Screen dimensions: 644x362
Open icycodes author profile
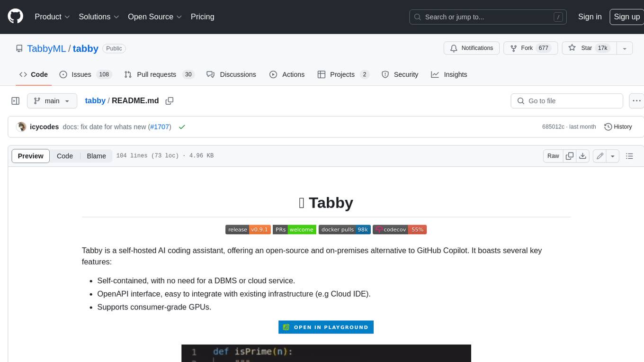pos(44,127)
